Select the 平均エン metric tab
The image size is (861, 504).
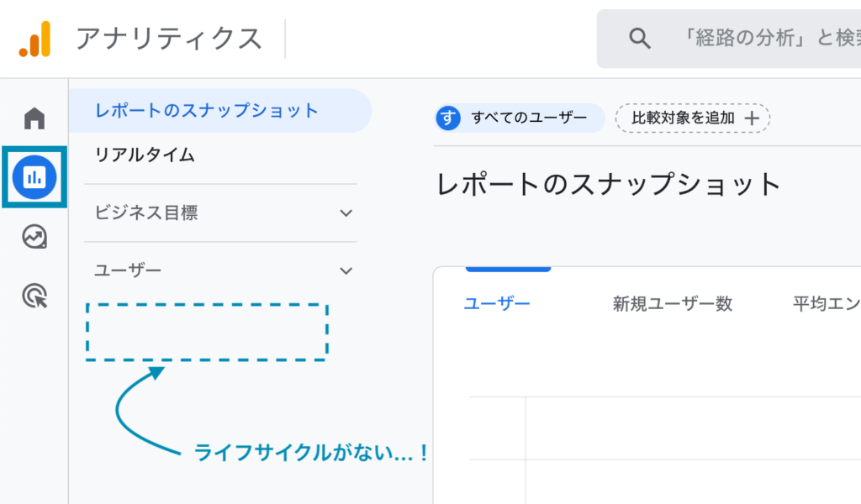click(826, 304)
